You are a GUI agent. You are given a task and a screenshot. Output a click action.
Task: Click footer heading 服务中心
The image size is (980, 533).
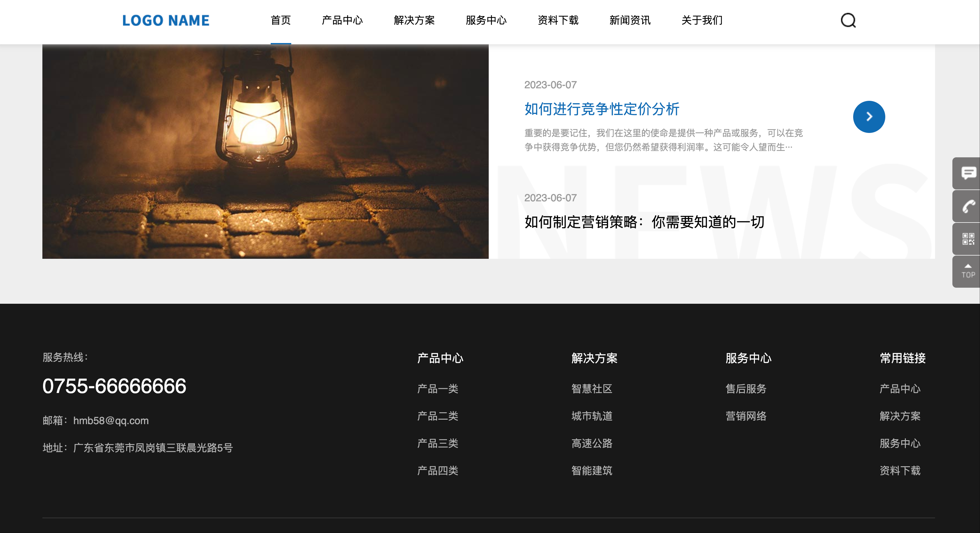tap(748, 358)
